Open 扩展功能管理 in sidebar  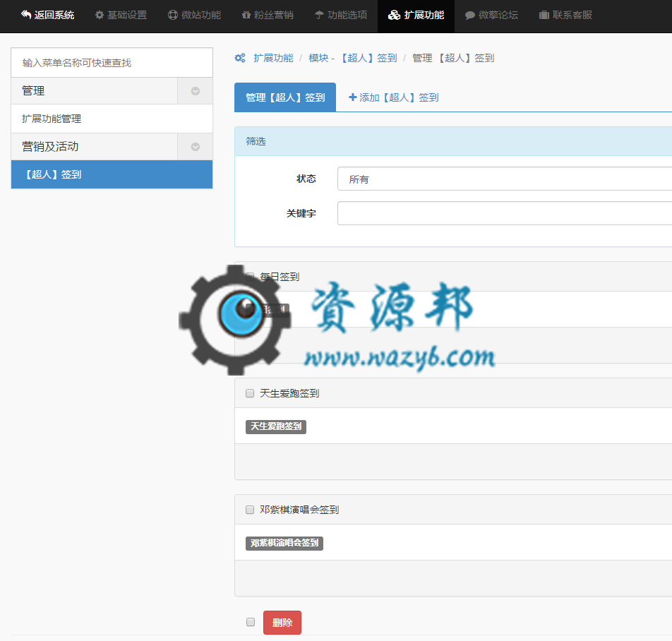point(112,119)
